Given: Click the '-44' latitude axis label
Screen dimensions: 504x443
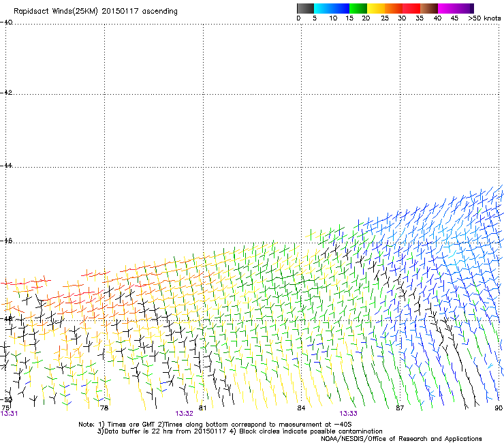Looking at the screenshot, I should tap(6, 166).
